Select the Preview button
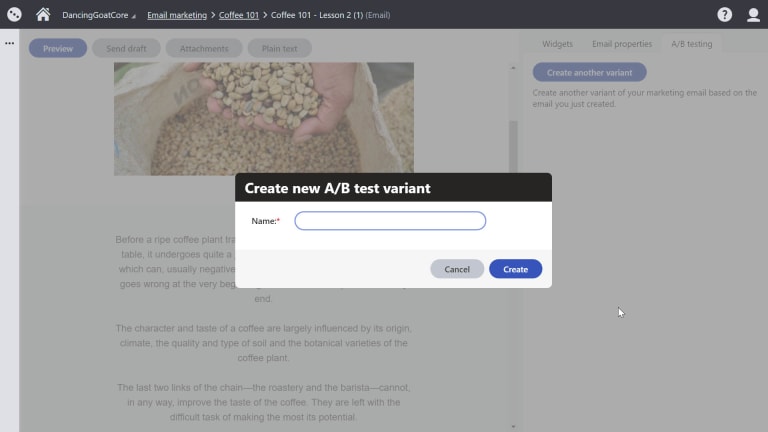 tap(58, 48)
